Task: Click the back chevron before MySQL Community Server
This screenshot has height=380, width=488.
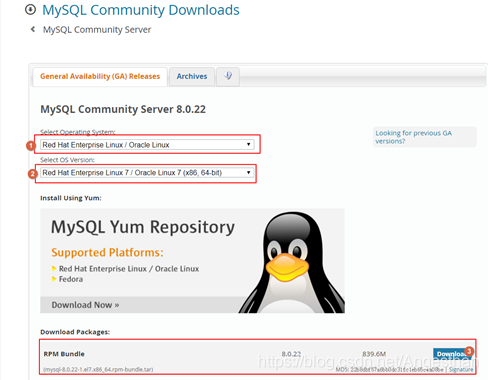Action: [33, 29]
